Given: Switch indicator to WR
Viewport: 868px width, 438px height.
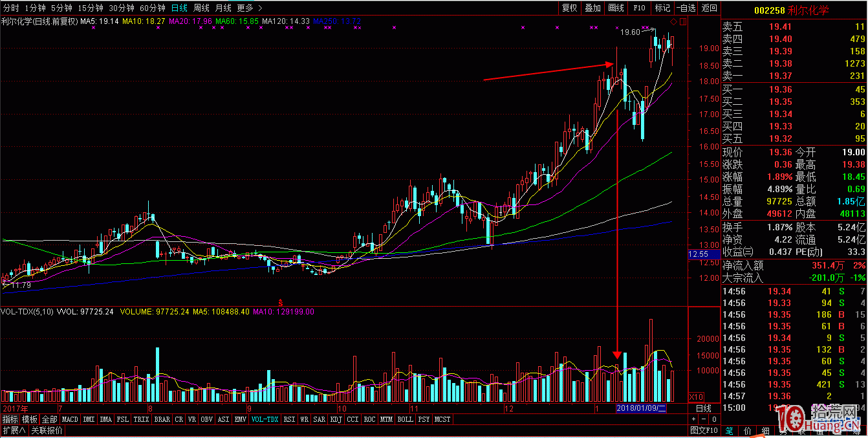Looking at the screenshot, I should pos(304,419).
